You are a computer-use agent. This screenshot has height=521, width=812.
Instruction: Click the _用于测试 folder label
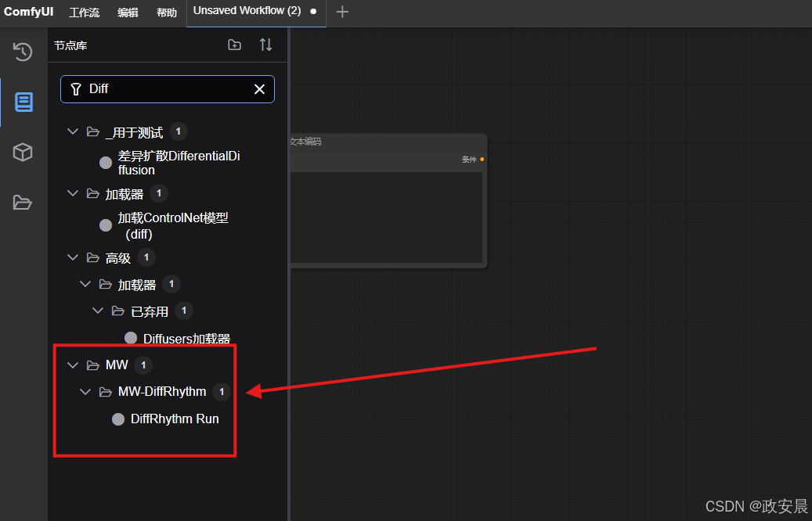click(134, 132)
